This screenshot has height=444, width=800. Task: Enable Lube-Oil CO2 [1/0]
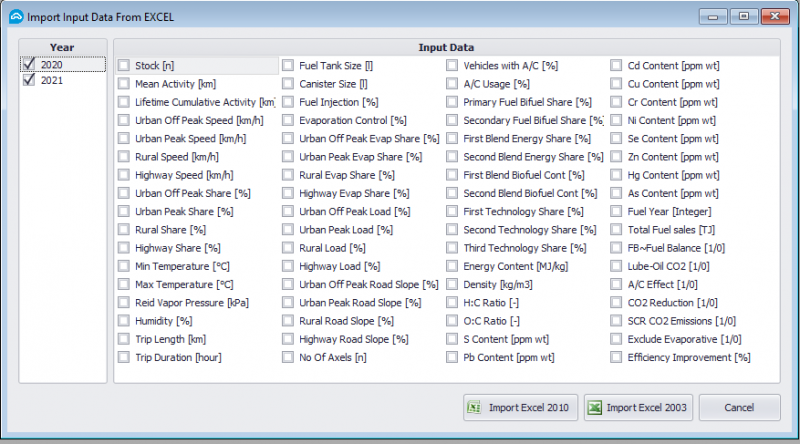pos(616,266)
